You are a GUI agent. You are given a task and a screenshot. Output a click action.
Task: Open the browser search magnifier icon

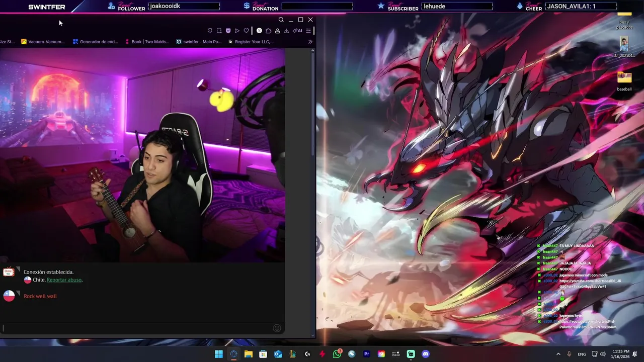pyautogui.click(x=281, y=20)
